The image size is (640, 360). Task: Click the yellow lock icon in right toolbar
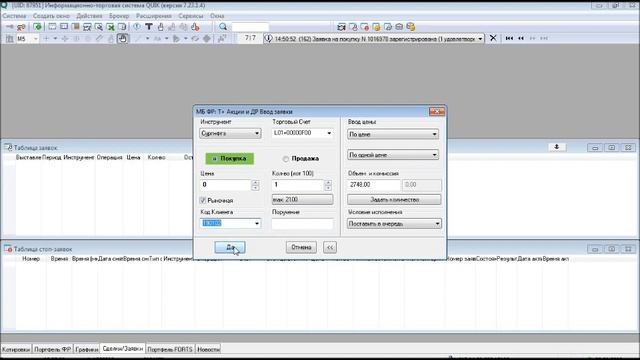[376, 27]
